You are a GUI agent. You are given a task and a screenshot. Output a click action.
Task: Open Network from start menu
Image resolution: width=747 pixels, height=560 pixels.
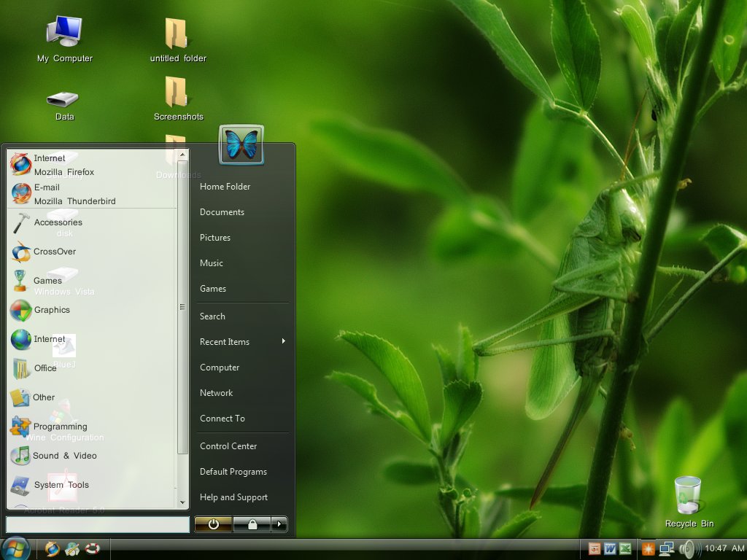tap(216, 393)
